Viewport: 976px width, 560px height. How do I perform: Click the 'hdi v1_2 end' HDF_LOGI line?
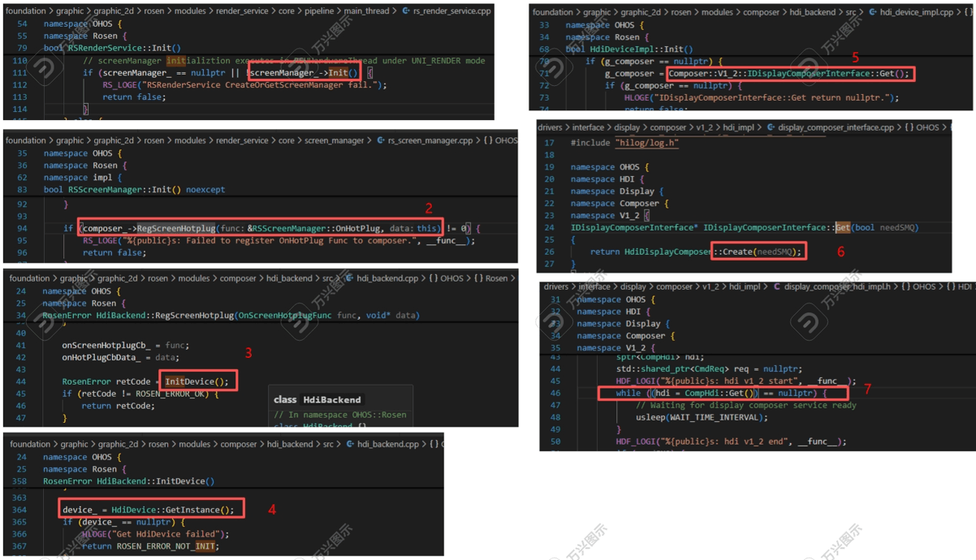click(x=732, y=442)
